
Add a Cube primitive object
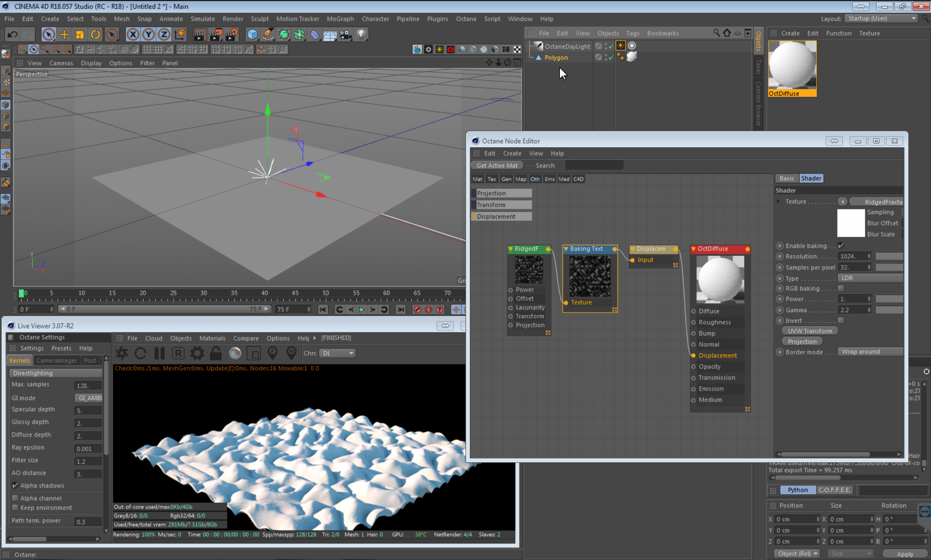(x=252, y=35)
